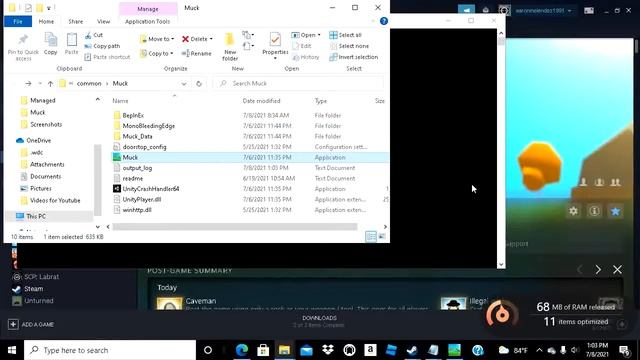
Task: Select the BepInEx folder
Action: (x=133, y=116)
